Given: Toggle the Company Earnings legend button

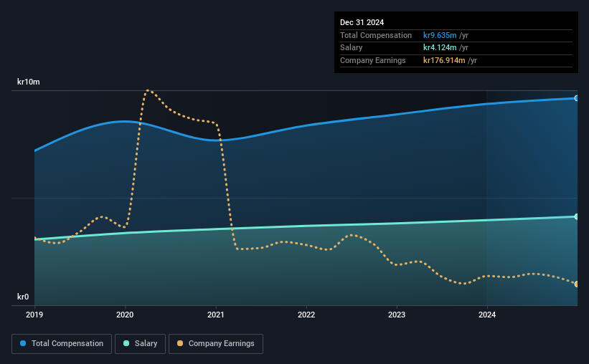Looking at the screenshot, I should click(x=216, y=344).
